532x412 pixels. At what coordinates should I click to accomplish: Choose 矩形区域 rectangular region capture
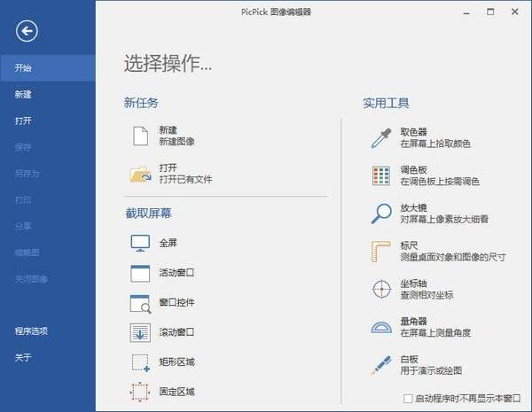tap(141, 362)
